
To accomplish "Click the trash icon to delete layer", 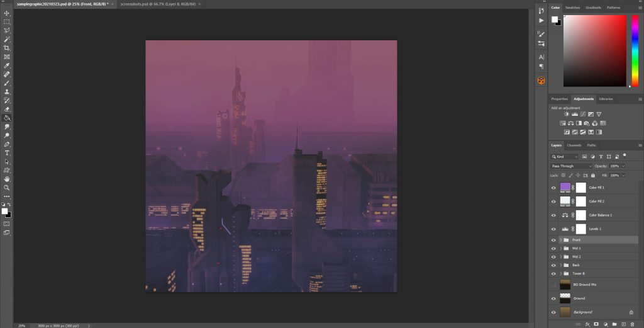I will pos(633,324).
